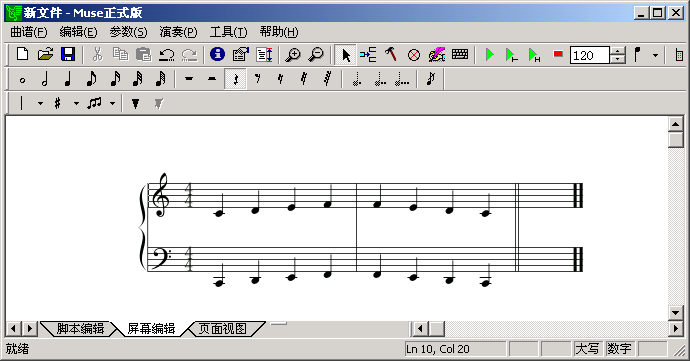690x361 pixels.
Task: Select the eighth rest symbol
Action: [x=258, y=79]
